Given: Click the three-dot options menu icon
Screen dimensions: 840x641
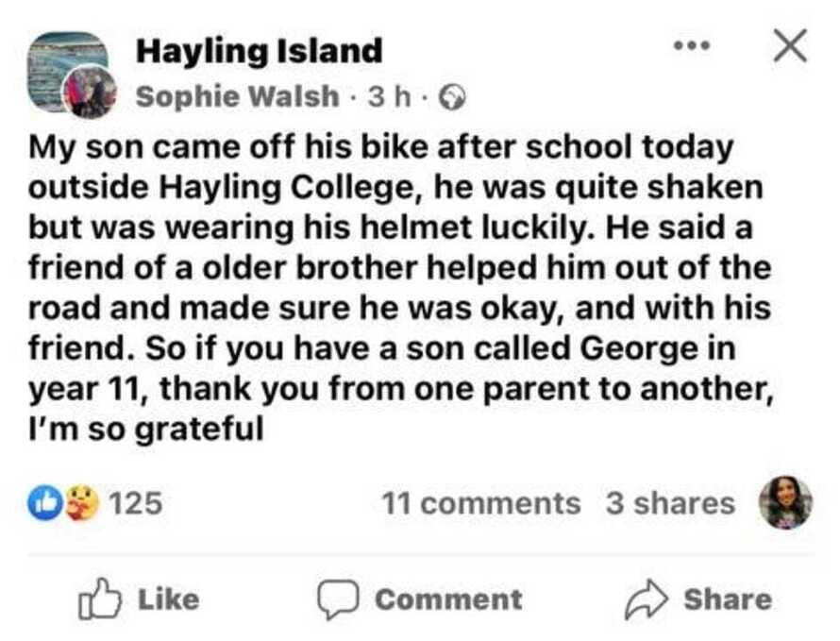Looking at the screenshot, I should pos(694,44).
